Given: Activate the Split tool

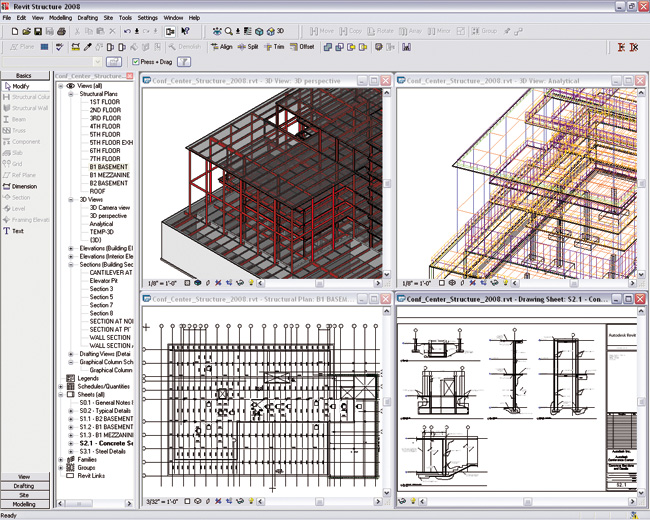Looking at the screenshot, I should click(x=248, y=46).
